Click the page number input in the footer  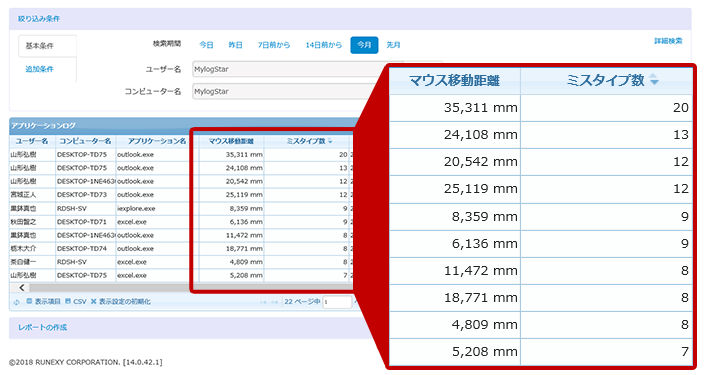pos(337,302)
